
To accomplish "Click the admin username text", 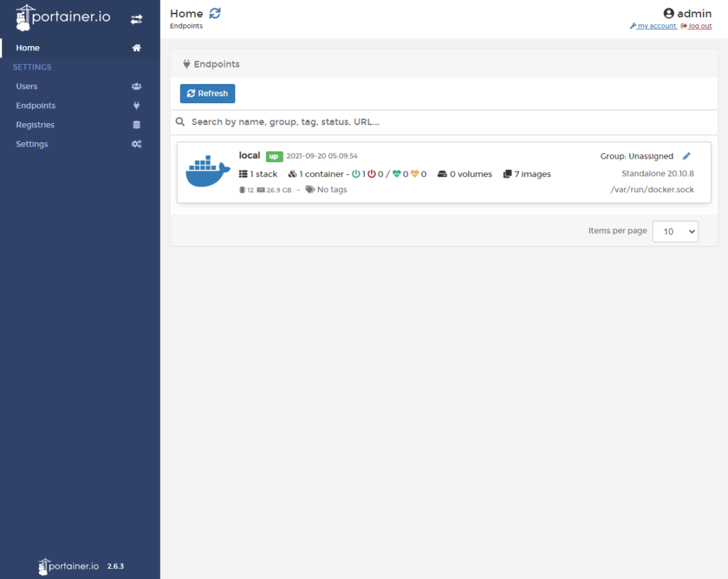I will point(694,14).
